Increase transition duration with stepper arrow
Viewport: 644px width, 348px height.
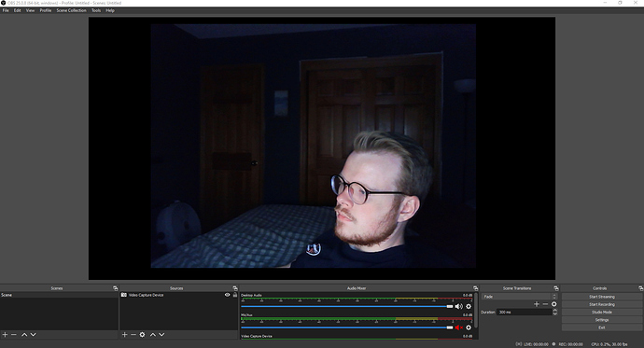pyautogui.click(x=555, y=311)
